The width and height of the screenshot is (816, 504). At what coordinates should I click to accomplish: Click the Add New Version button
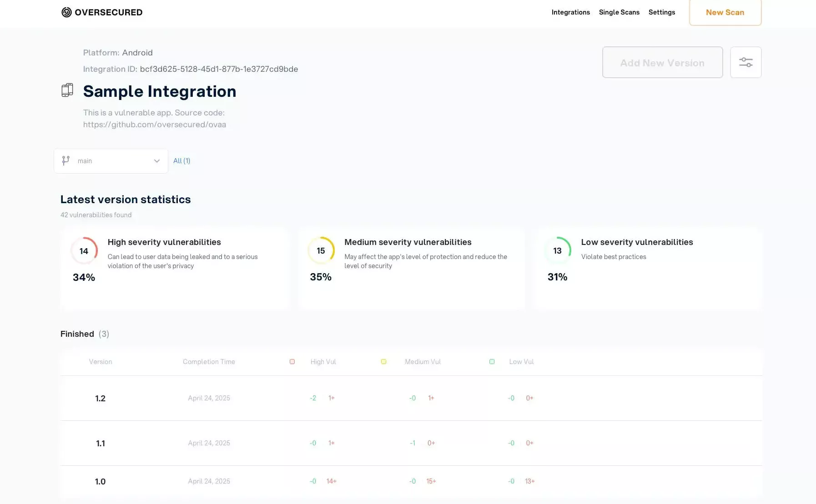tap(662, 62)
